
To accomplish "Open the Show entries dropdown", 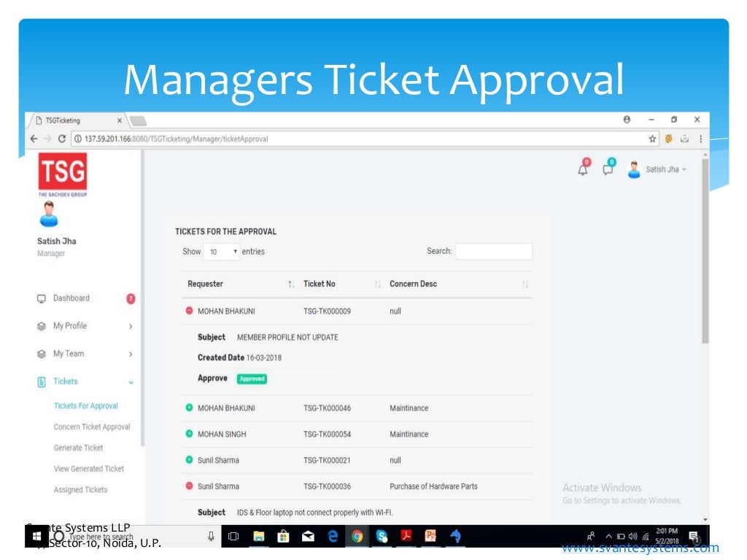I will point(222,252).
